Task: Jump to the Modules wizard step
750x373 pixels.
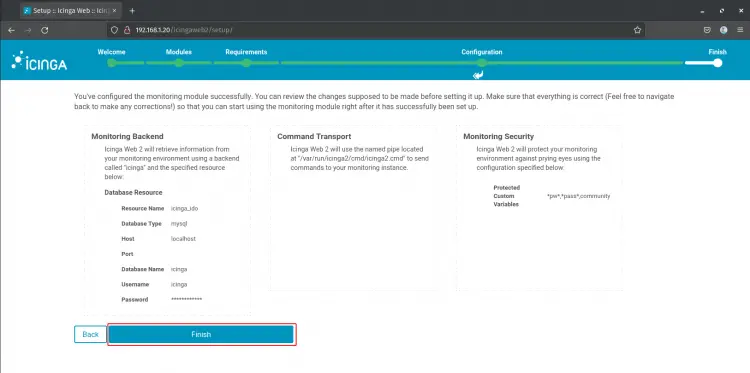Action: [x=179, y=52]
